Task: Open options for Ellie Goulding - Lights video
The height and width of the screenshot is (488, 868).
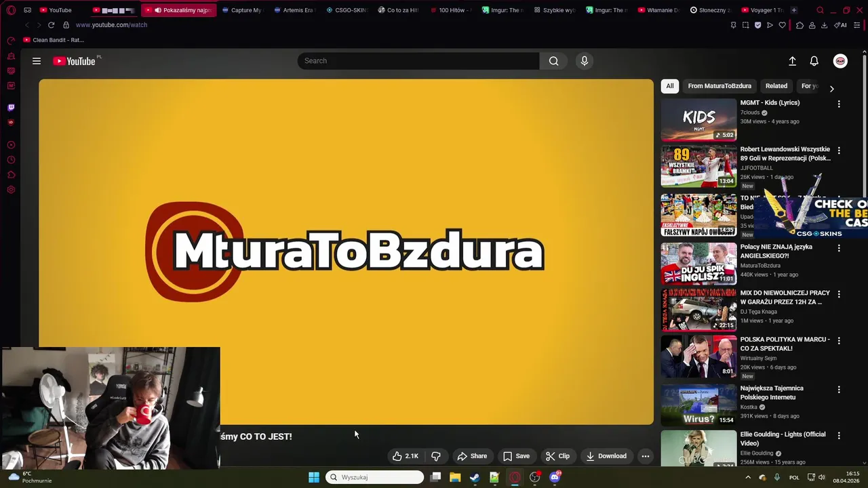Action: [x=839, y=435]
